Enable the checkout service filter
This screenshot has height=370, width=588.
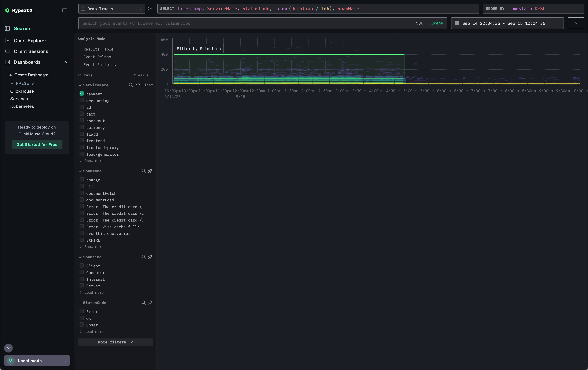[x=82, y=121]
